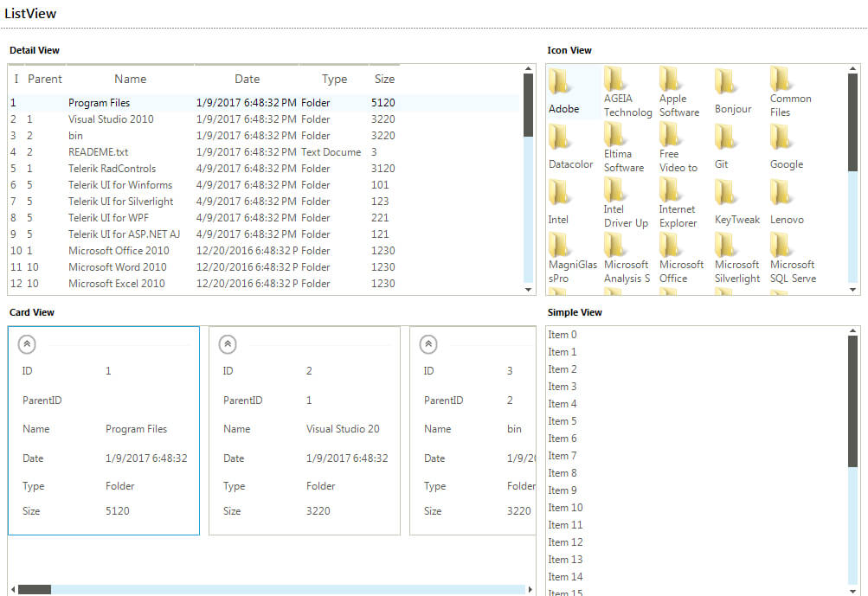Select the Visual Studio 2010 row
The image size is (868, 596).
point(265,119)
